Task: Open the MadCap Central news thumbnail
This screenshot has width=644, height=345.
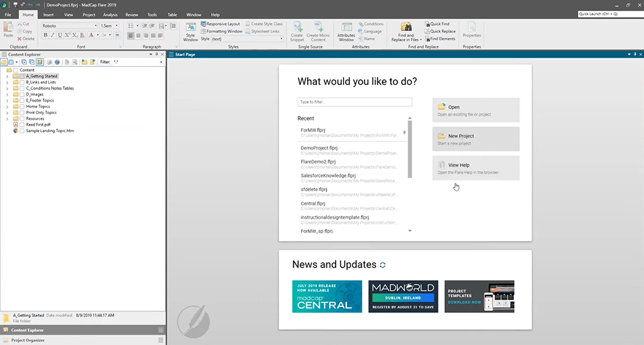Action: coord(327,297)
